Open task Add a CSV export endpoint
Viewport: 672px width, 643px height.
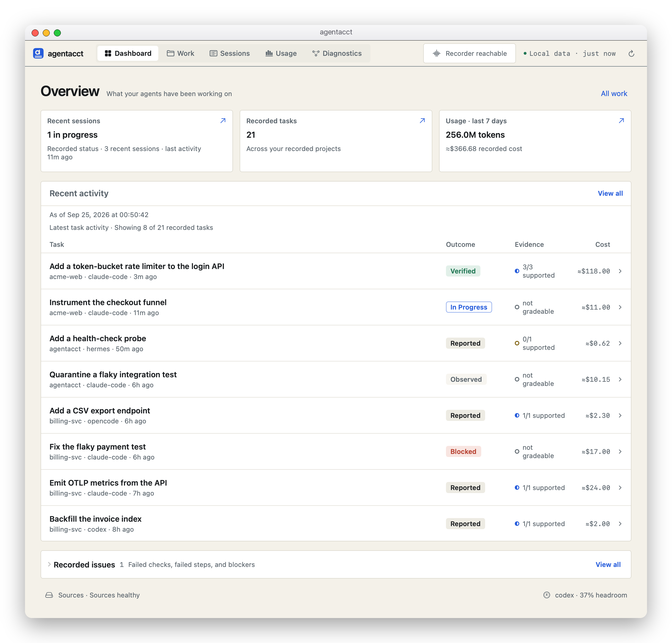100,411
